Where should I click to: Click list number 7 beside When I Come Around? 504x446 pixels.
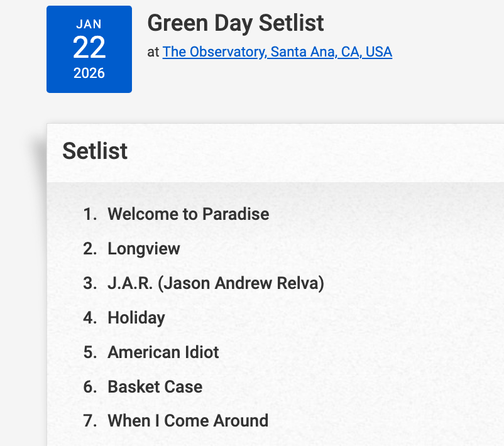[90, 420]
